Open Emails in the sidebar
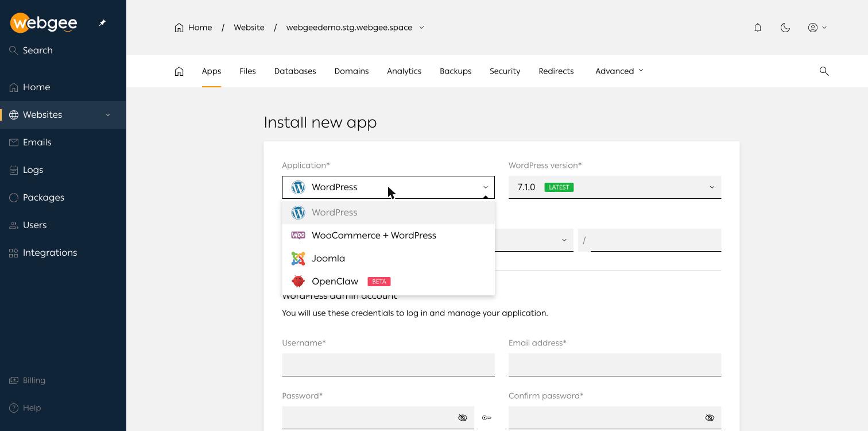This screenshot has height=431, width=868. click(63, 143)
